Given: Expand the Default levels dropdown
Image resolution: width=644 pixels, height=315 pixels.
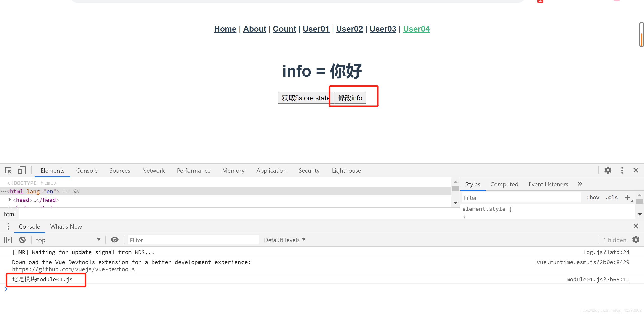Looking at the screenshot, I should (x=284, y=240).
